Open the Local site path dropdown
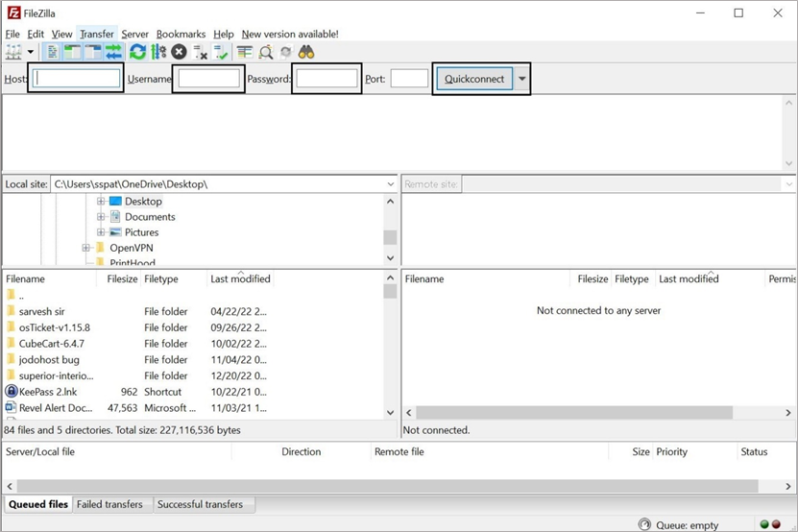Viewport: 798px width, 532px height. 390,184
